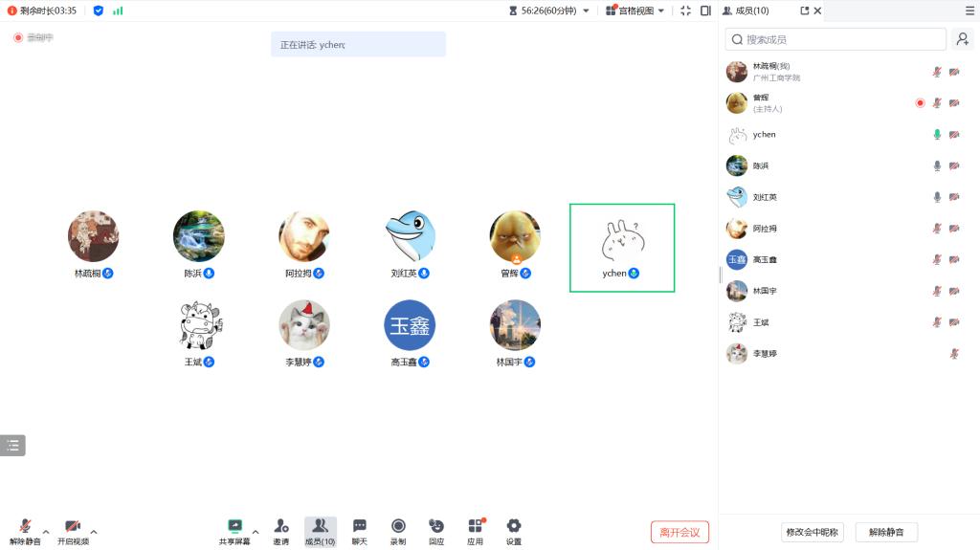Turn on video in bottom toolbar

click(73, 531)
